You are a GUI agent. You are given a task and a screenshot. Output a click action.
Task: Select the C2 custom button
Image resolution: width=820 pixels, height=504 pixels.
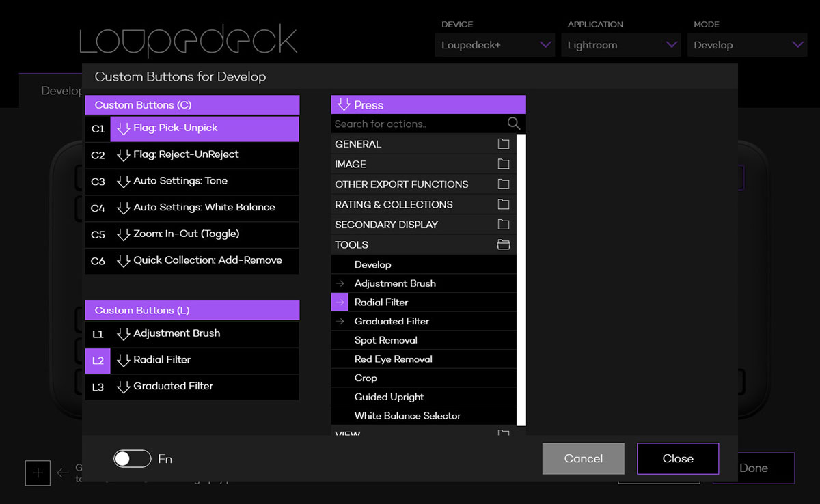[x=98, y=155]
